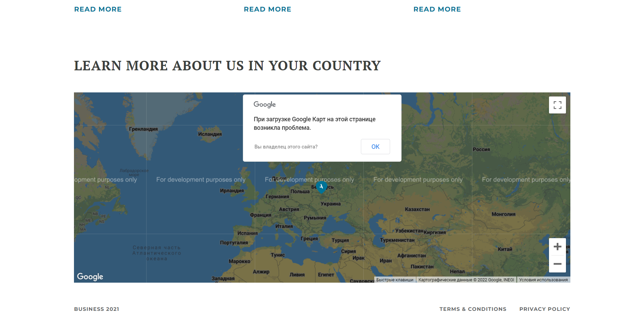The height and width of the screenshot is (319, 644).
Task: Click the 'Ирак' label on the map
Action: [x=358, y=258]
